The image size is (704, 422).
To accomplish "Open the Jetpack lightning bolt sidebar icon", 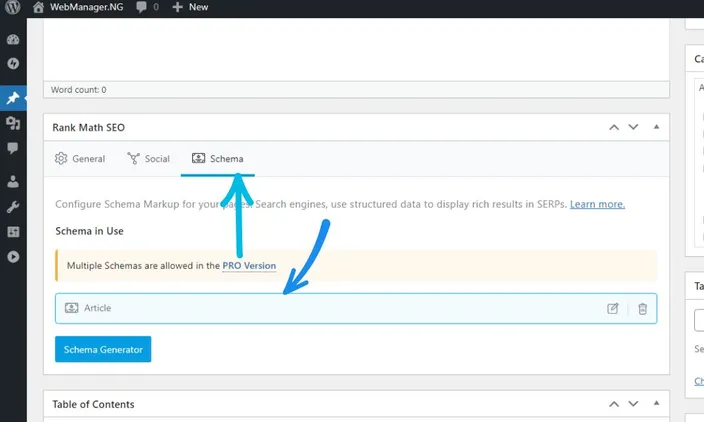I will point(13,63).
